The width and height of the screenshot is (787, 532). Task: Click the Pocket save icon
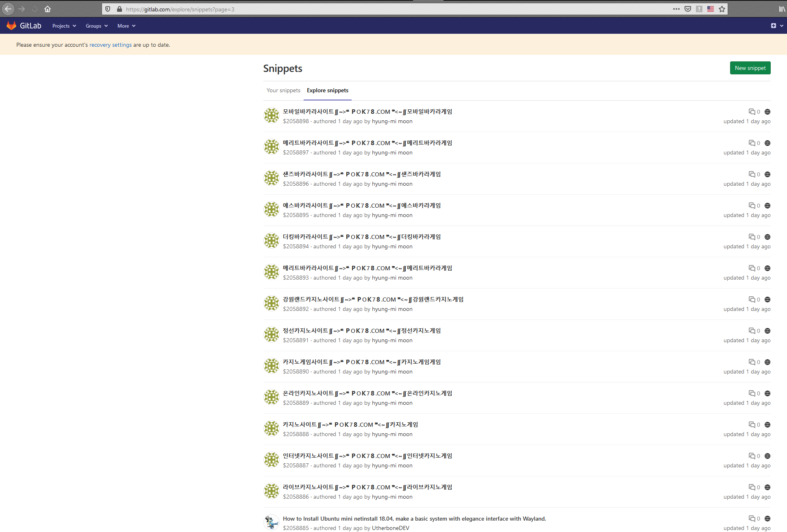coord(688,9)
